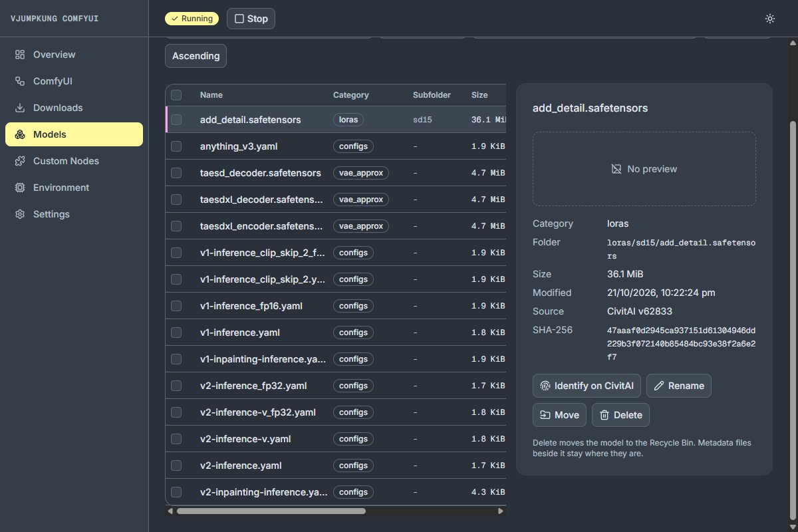Click the sd15 subfolder cell
The height and width of the screenshot is (532, 798).
[x=422, y=120]
